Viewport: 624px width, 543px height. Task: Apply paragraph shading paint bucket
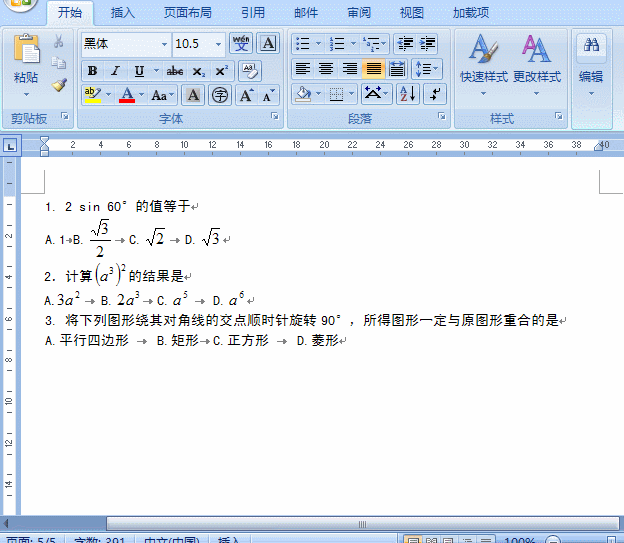(x=303, y=94)
